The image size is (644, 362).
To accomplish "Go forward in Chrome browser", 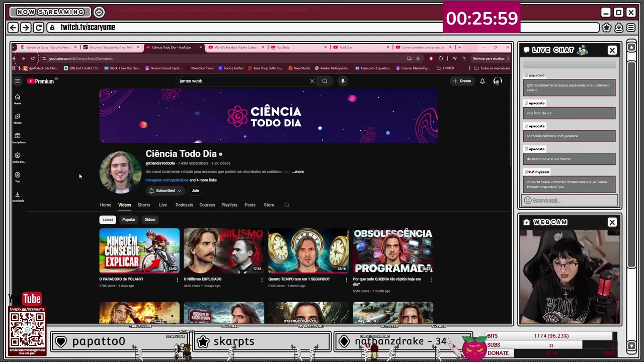I will (x=23, y=58).
